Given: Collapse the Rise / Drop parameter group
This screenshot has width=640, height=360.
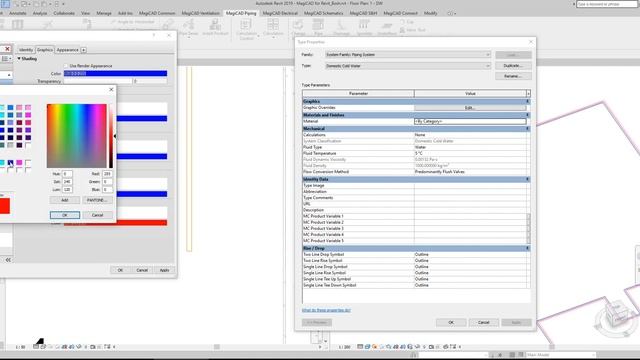Looking at the screenshot, I should click(527, 248).
